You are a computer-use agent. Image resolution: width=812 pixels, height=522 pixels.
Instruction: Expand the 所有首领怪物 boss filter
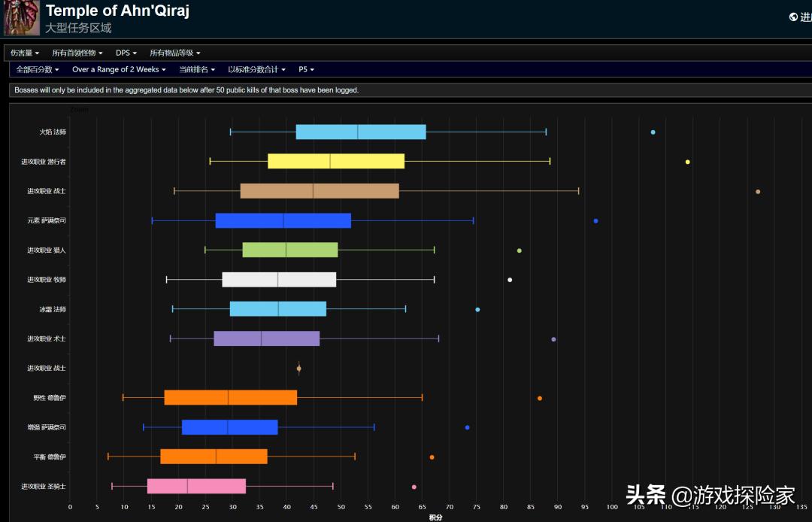pos(77,53)
